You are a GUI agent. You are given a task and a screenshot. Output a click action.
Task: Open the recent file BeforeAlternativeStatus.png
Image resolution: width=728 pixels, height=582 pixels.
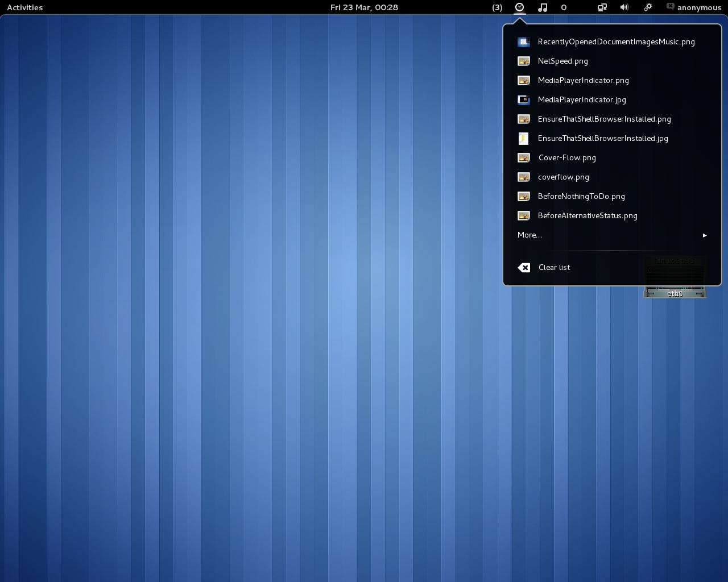(x=612, y=216)
